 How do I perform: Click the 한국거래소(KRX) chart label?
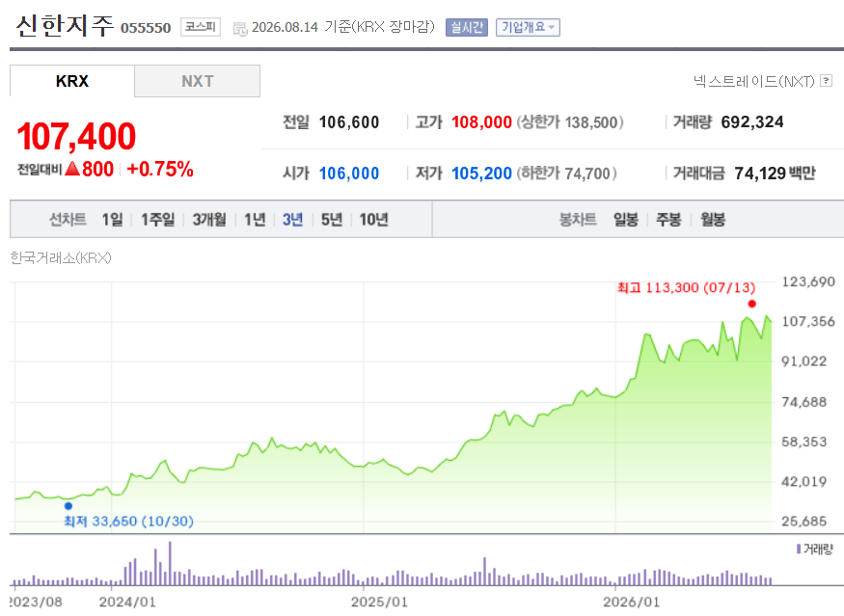[x=61, y=257]
